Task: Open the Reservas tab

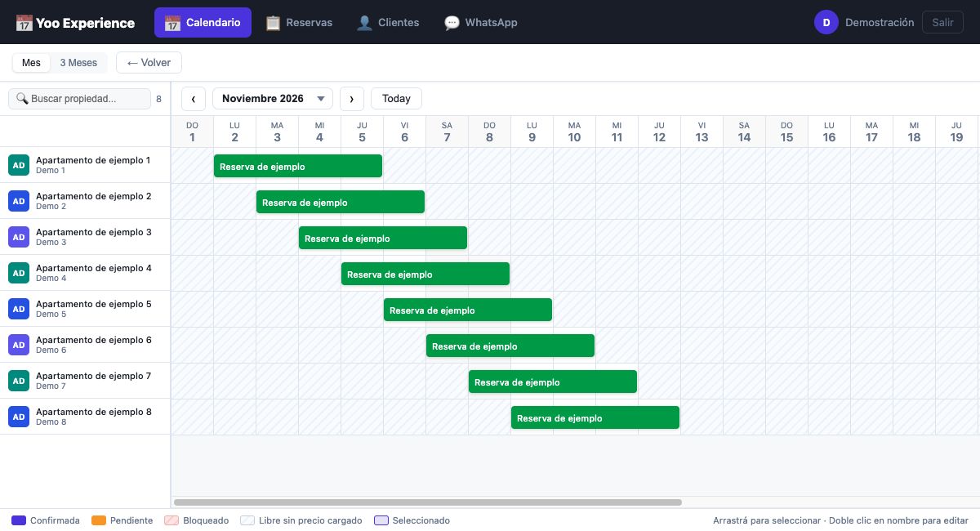Action: (299, 23)
